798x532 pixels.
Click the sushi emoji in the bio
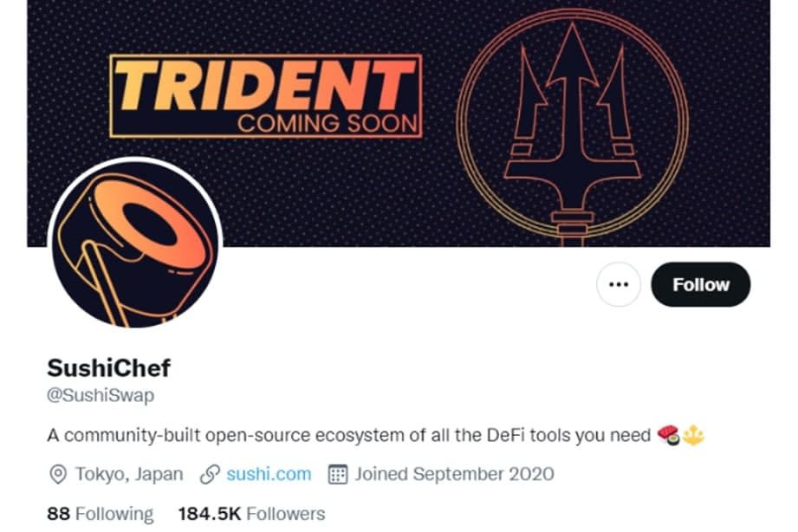coord(668,435)
